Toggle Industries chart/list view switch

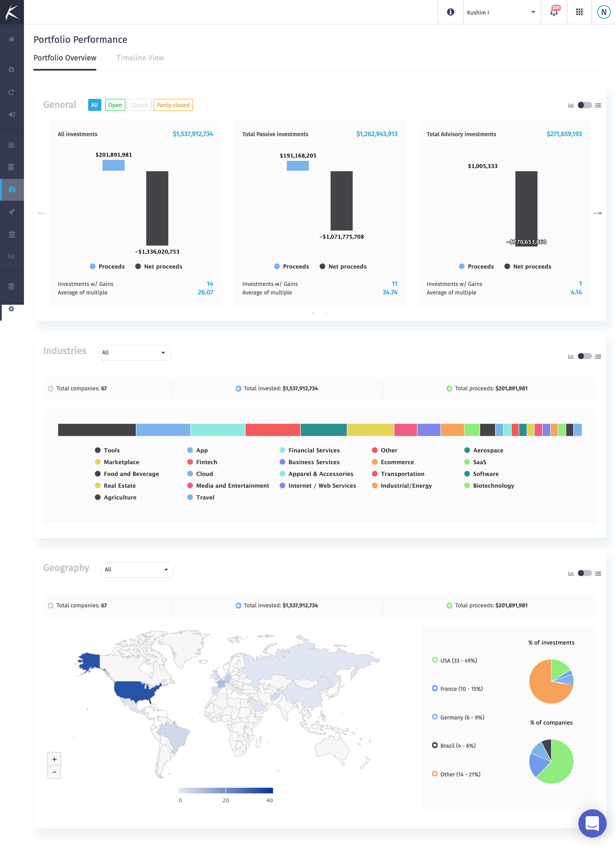584,356
